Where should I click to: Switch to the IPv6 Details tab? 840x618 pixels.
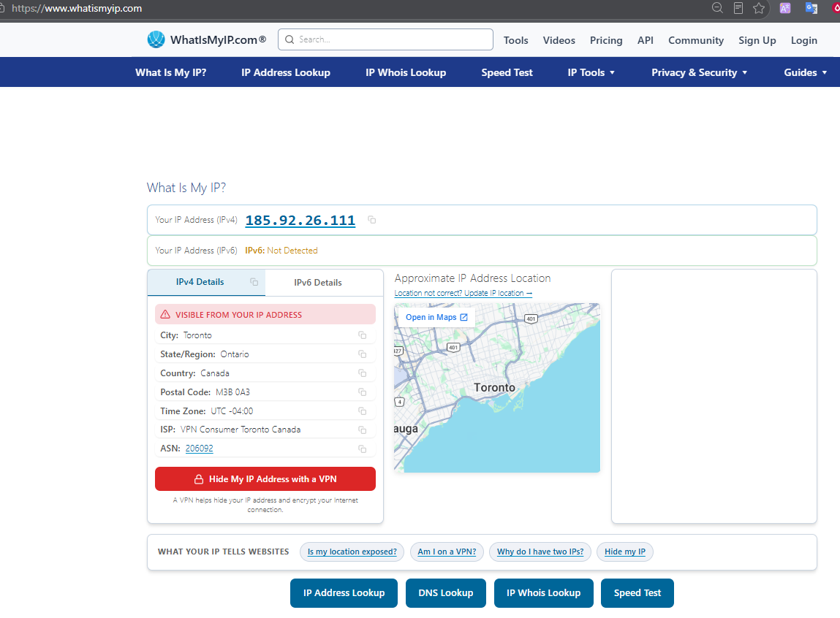tap(325, 283)
